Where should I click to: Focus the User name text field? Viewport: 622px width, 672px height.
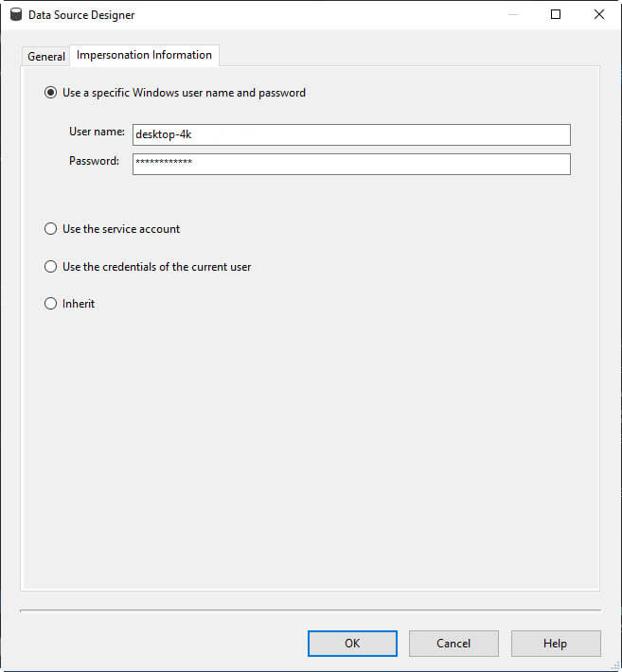pos(351,134)
